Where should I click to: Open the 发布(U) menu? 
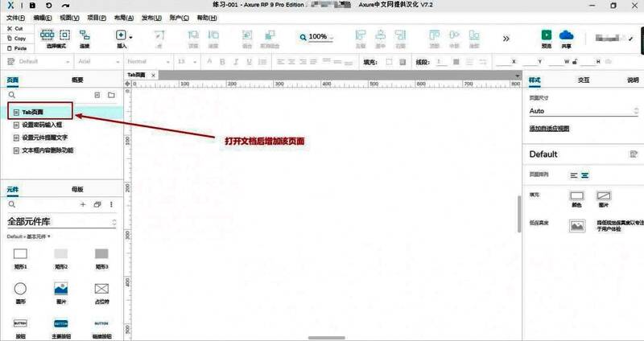(x=151, y=17)
